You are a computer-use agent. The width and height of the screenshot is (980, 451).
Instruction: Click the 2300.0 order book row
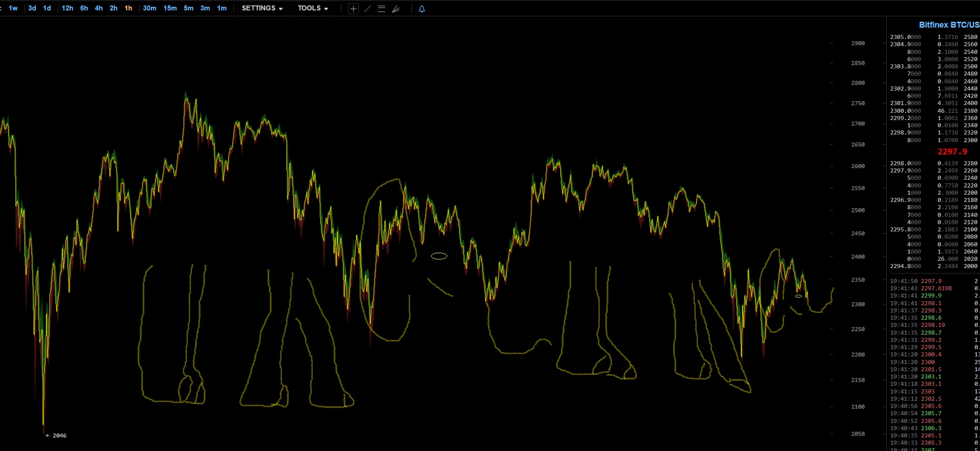[905, 111]
